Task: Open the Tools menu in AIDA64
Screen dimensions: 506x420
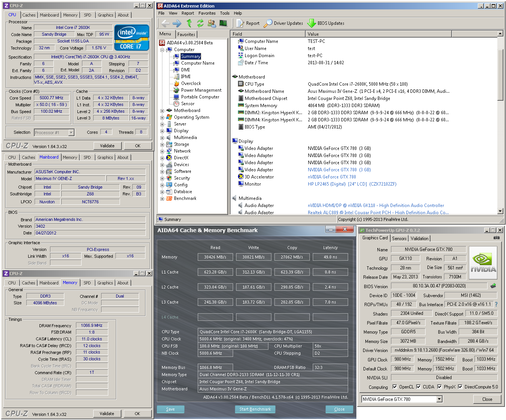Action: (225, 13)
